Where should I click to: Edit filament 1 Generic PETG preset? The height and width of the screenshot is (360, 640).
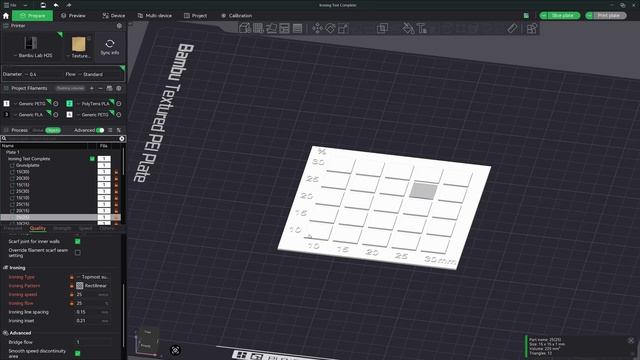pyautogui.click(x=56, y=104)
